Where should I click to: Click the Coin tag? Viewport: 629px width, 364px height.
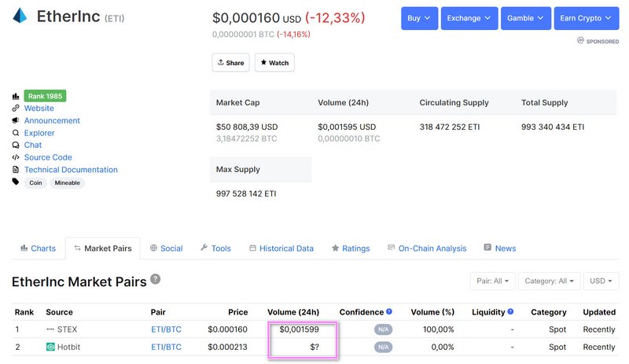[35, 182]
